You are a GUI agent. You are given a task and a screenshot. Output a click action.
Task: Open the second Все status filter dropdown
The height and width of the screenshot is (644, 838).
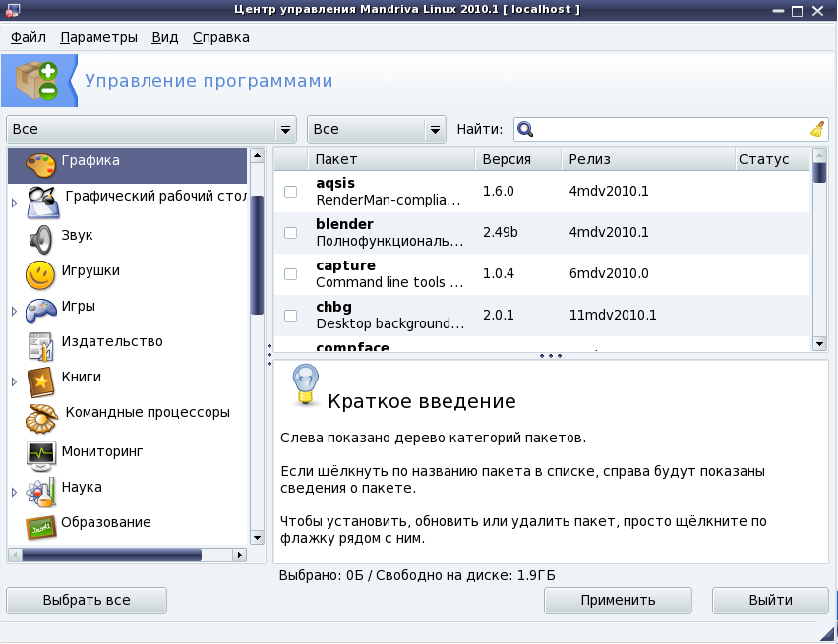coord(377,130)
